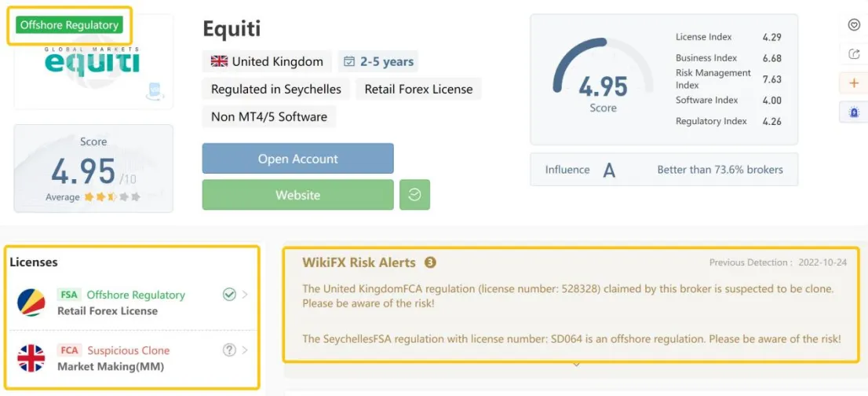The width and height of the screenshot is (868, 396).
Task: Click the 2-5 years tag
Action: (378, 61)
